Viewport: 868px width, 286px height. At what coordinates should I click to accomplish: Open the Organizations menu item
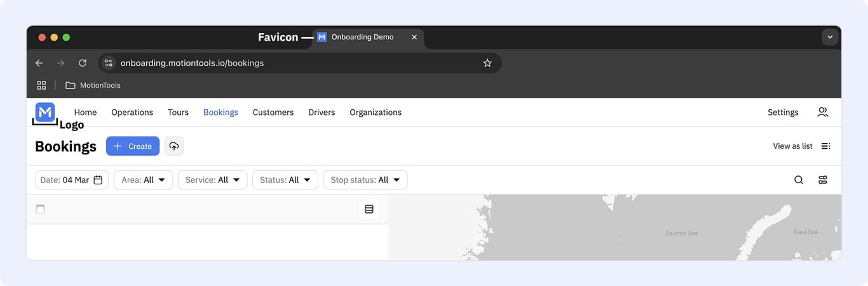pyautogui.click(x=376, y=112)
